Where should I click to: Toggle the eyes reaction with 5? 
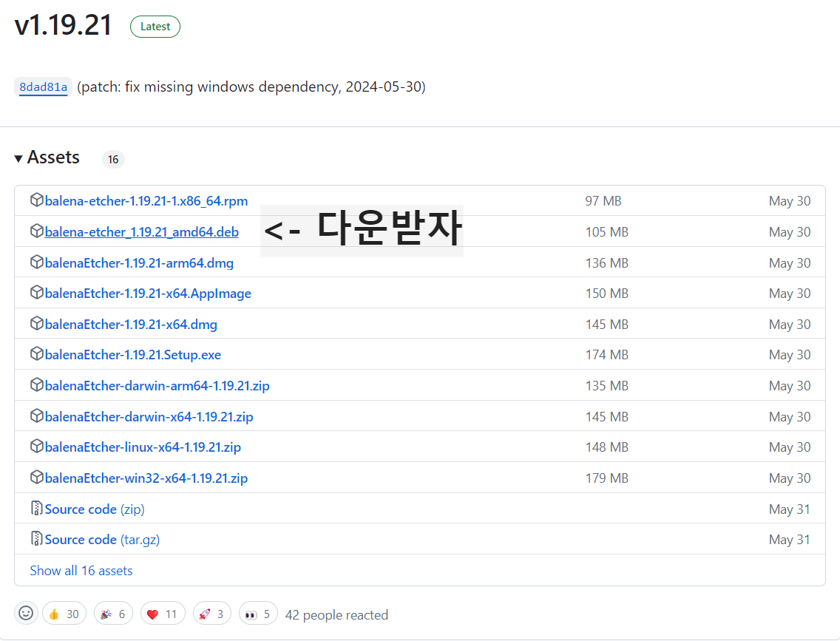(x=258, y=614)
